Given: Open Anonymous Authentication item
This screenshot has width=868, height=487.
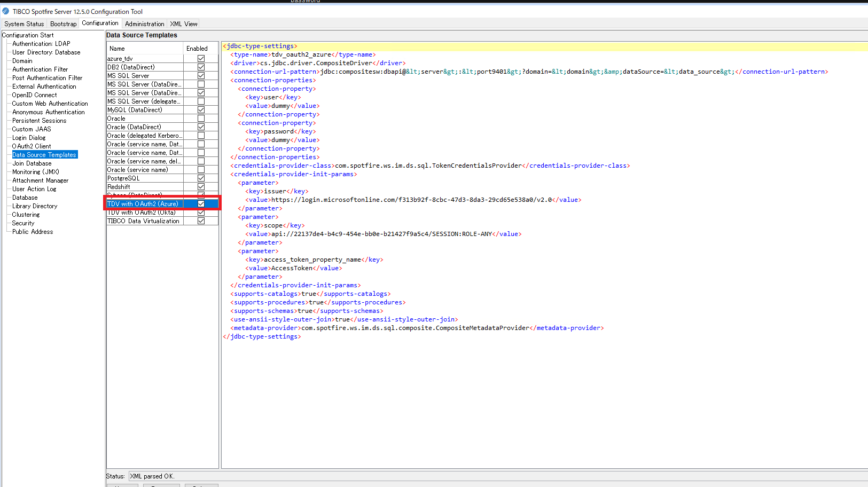Looking at the screenshot, I should click(48, 112).
